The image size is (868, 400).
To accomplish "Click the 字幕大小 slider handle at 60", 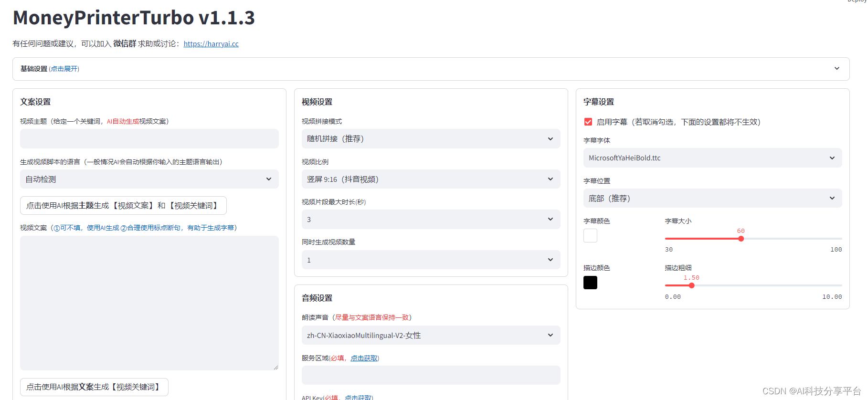I will 741,239.
